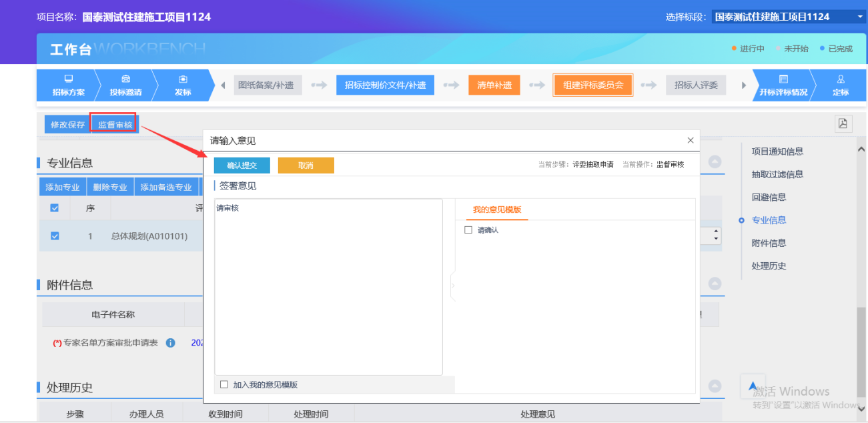Click the 确认提交 button
868x423 pixels.
[242, 165]
